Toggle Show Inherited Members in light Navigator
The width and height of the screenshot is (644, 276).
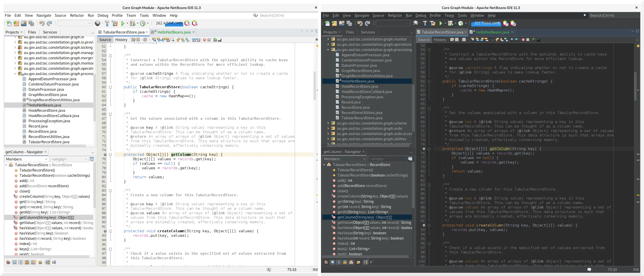coord(8,262)
